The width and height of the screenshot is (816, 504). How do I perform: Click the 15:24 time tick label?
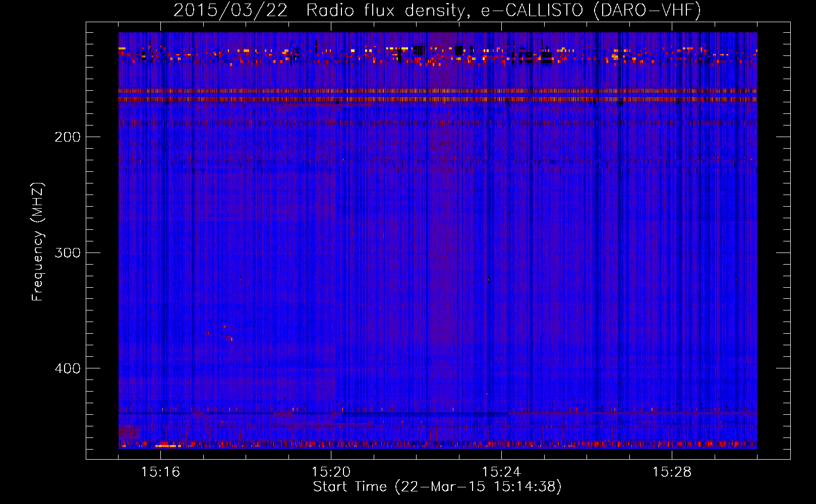(x=501, y=472)
